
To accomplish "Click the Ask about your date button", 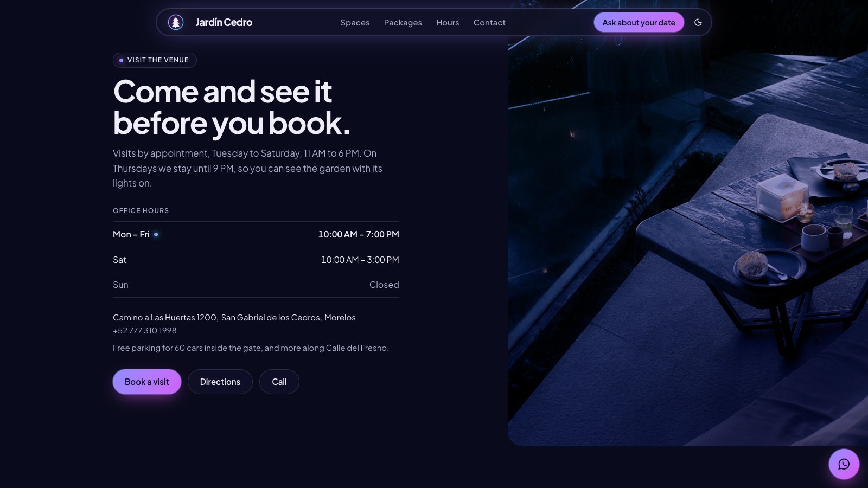I will [639, 22].
